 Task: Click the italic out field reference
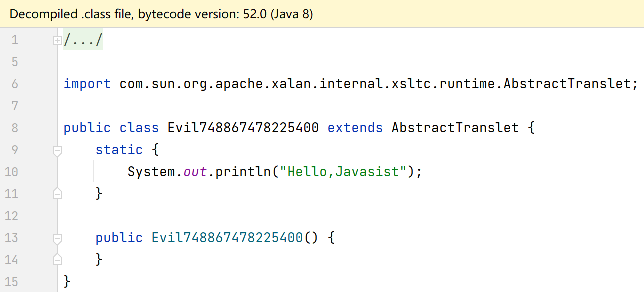pyautogui.click(x=195, y=172)
